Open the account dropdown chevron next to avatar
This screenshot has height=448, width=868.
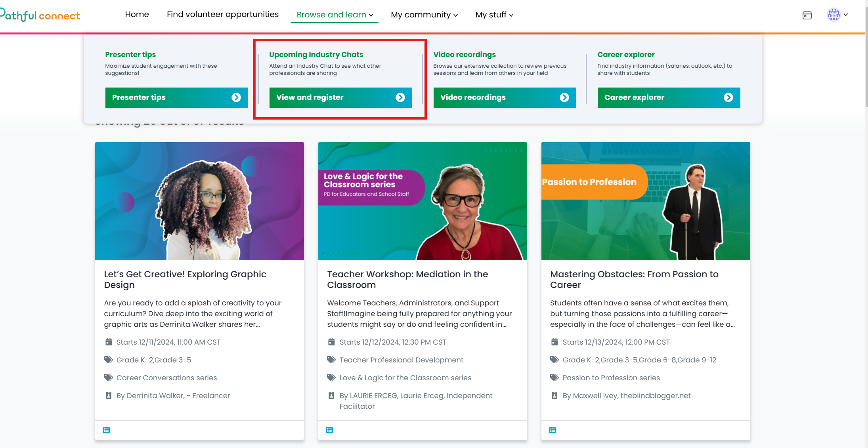(x=846, y=15)
